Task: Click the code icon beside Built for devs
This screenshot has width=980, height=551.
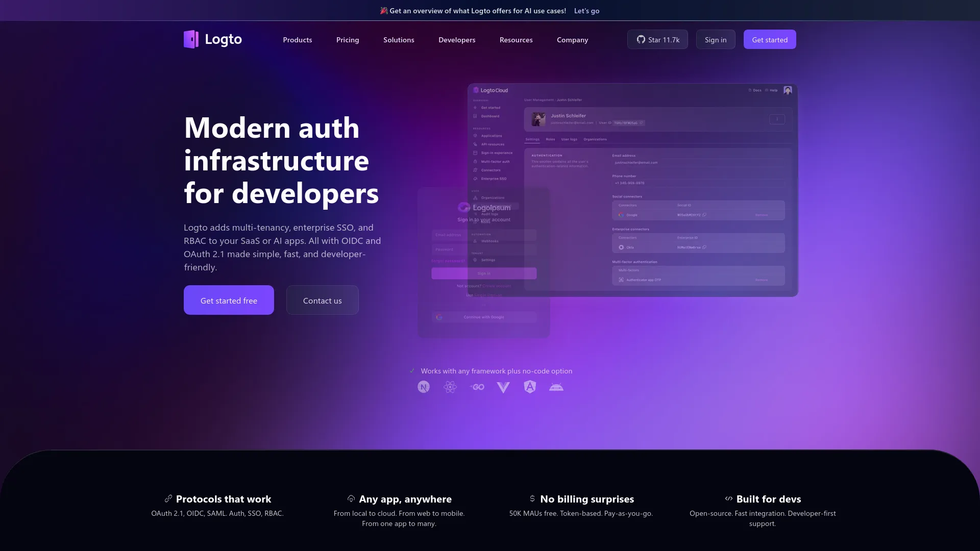Action: (728, 498)
